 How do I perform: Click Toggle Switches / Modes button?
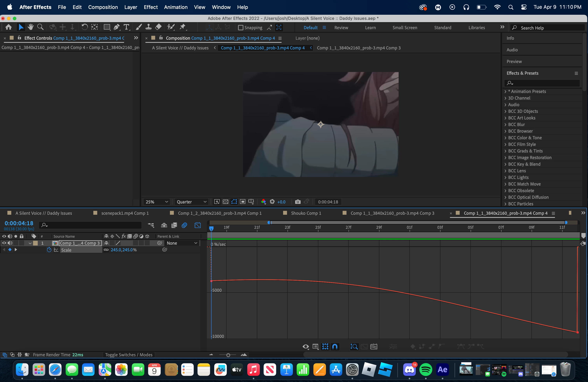(x=129, y=355)
